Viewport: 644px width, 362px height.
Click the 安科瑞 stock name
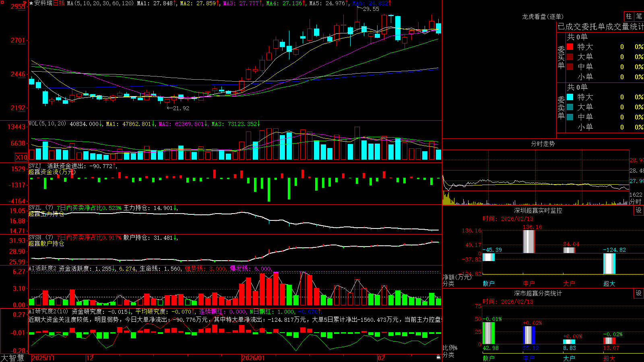tap(43, 3)
